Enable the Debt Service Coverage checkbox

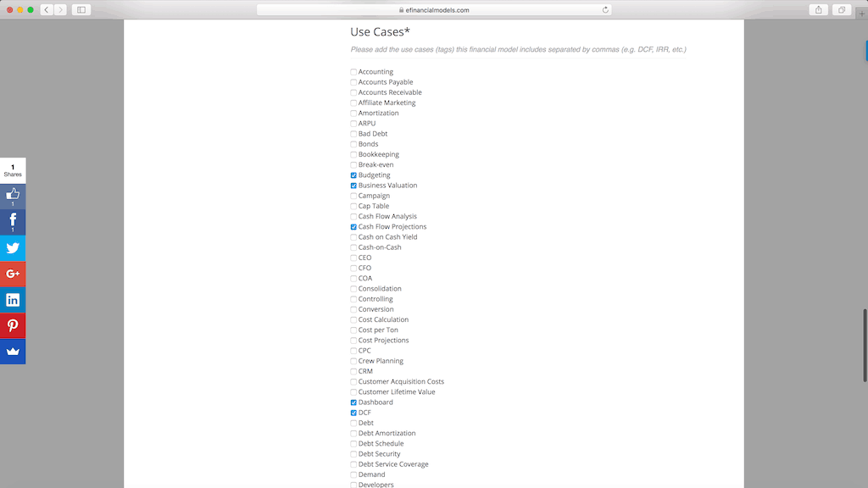[x=353, y=464]
